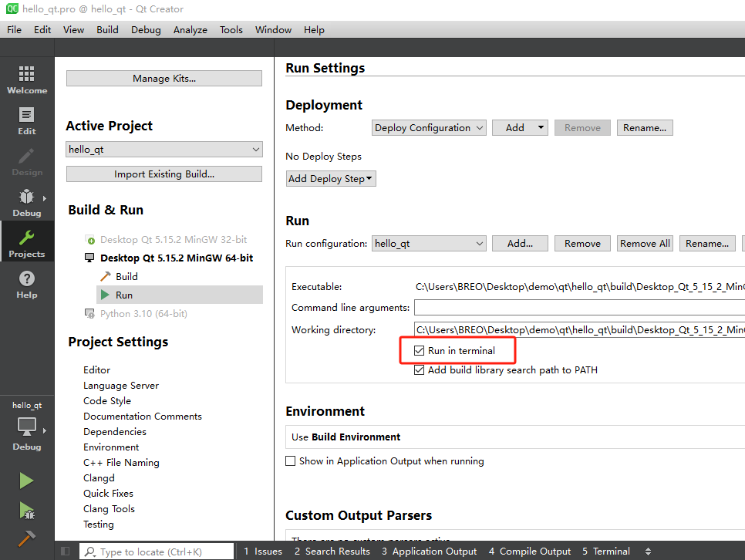Click Rename... next to Run configuration
The height and width of the screenshot is (560, 745).
point(707,244)
